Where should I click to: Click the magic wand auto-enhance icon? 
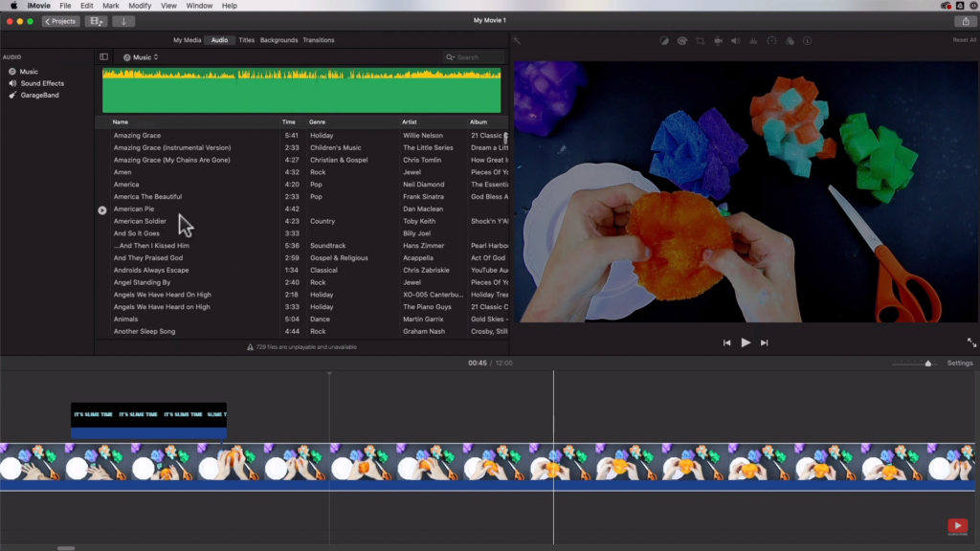pos(517,40)
